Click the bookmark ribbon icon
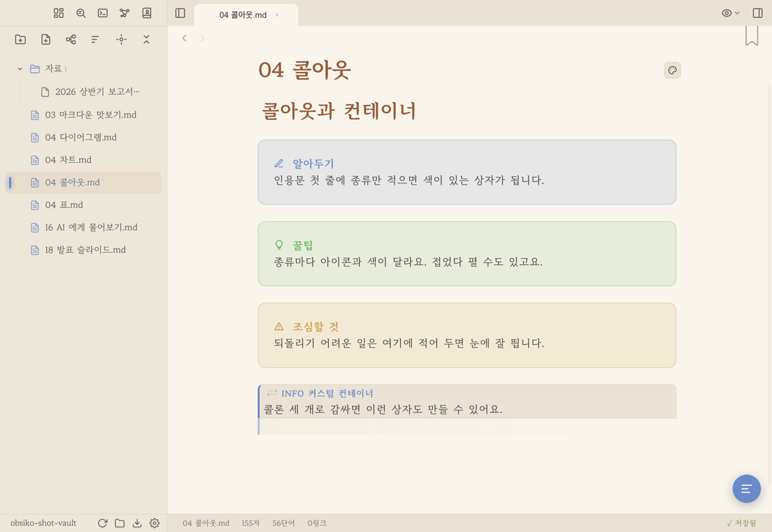The image size is (772, 532). pos(751,36)
